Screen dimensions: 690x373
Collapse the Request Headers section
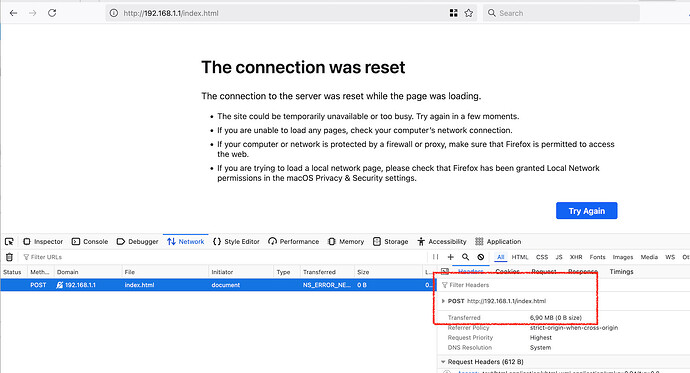click(x=443, y=362)
